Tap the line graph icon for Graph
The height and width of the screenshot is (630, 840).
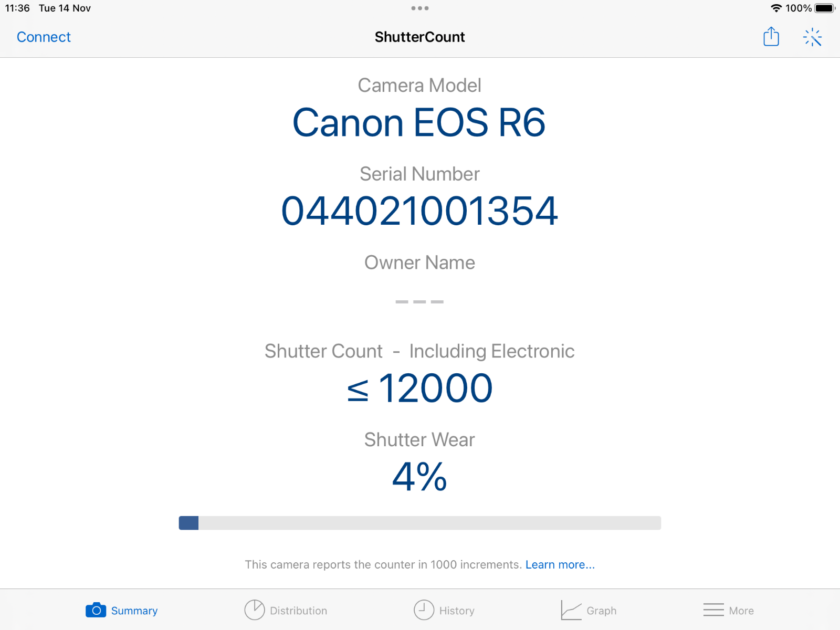click(571, 610)
